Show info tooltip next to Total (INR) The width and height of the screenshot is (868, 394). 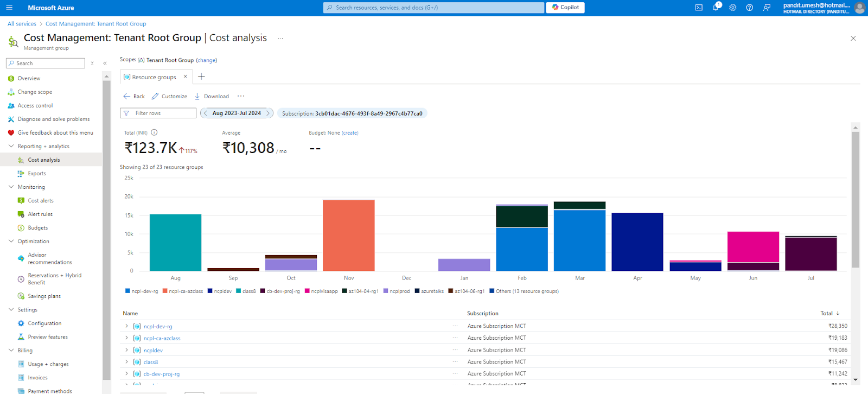[x=154, y=132]
